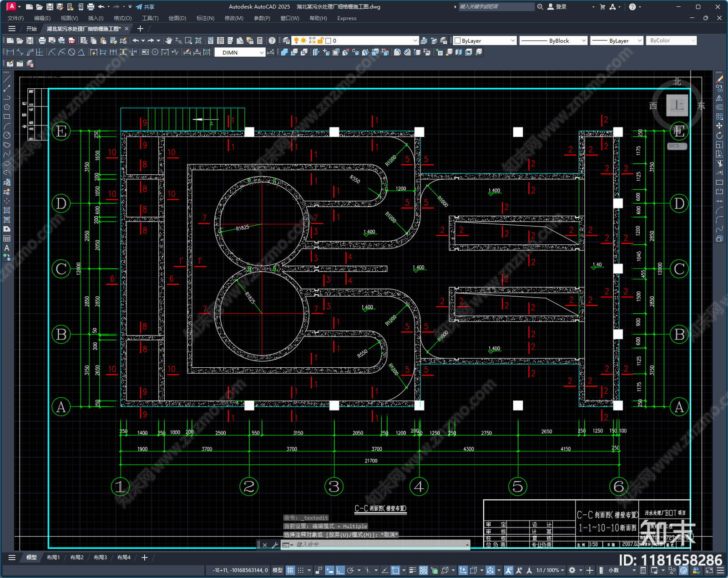This screenshot has width=728, height=578.
Task: Toggle the grid display in the status bar
Action: 290,570
